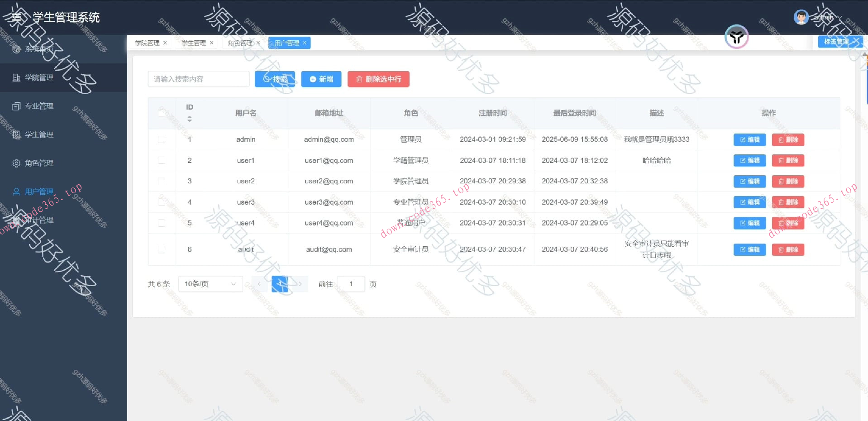The width and height of the screenshot is (868, 421).
Task: Click page 1 in the pagination bar
Action: [x=280, y=283]
